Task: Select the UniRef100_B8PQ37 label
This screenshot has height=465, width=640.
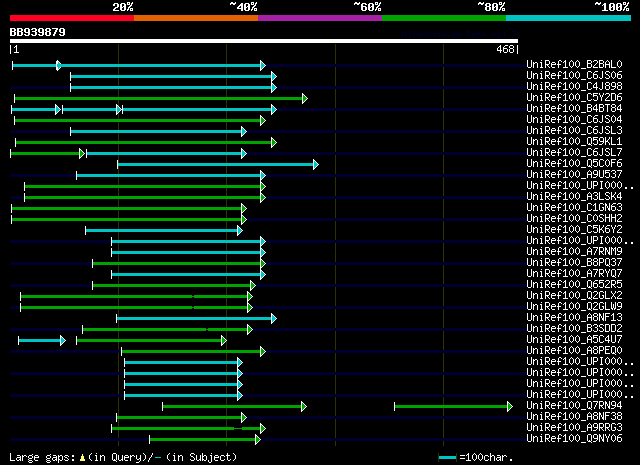Action: (x=574, y=263)
